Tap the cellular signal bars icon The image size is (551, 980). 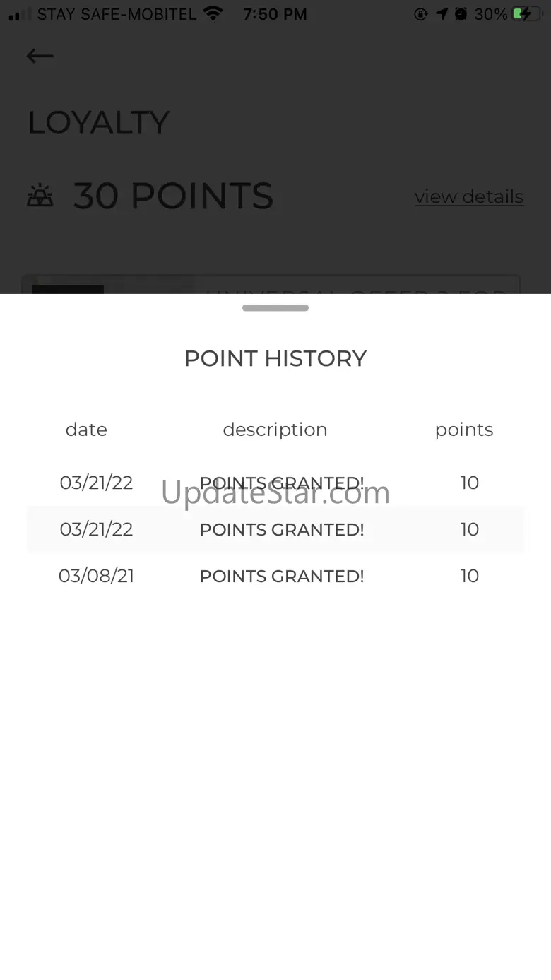pyautogui.click(x=20, y=14)
